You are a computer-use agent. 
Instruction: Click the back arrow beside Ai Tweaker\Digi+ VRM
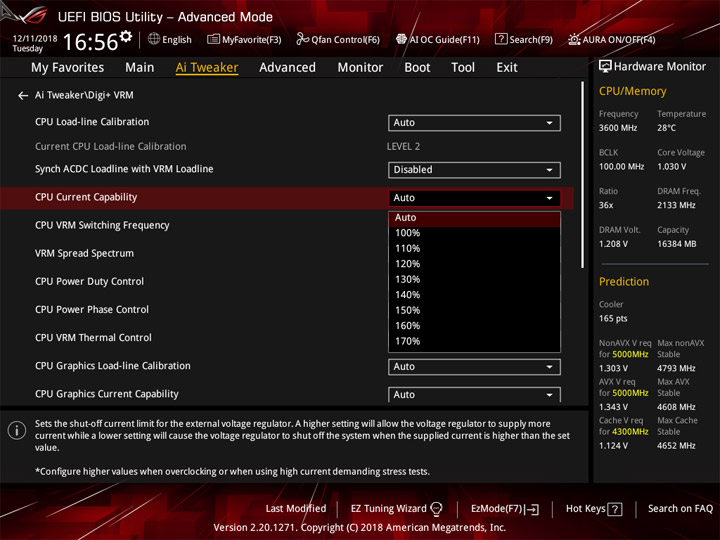coord(22,96)
